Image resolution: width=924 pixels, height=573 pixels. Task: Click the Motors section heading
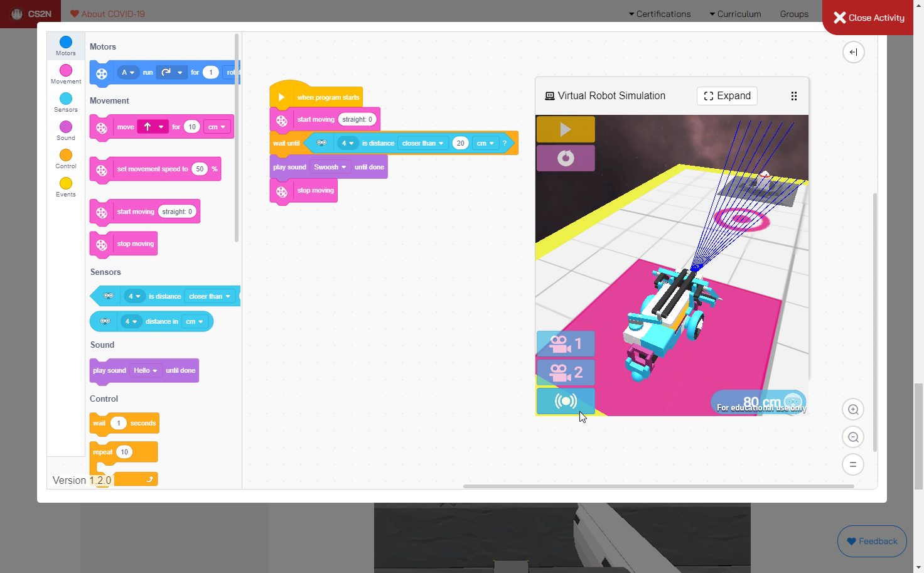pos(103,46)
